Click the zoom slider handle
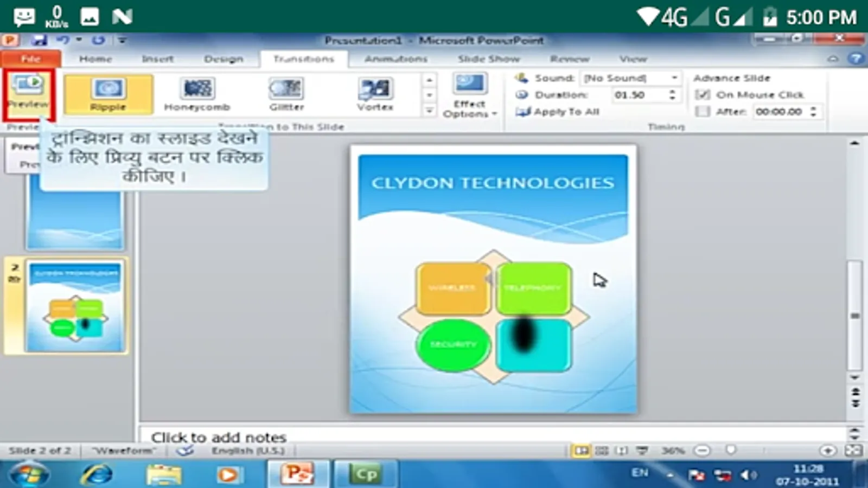The height and width of the screenshot is (488, 868). [731, 451]
